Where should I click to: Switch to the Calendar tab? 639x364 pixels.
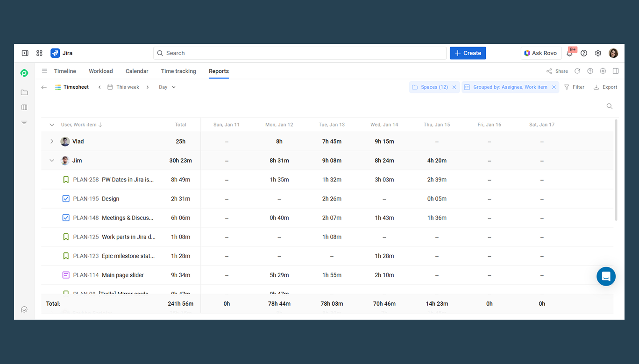pyautogui.click(x=137, y=71)
